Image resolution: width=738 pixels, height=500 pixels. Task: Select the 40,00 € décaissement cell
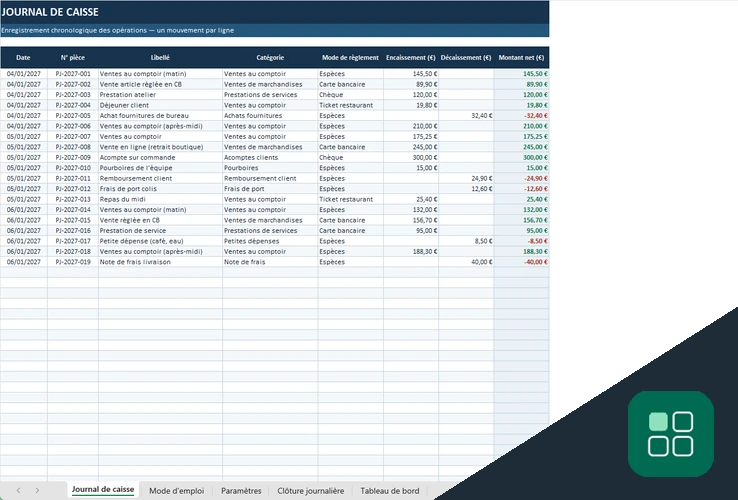pos(466,262)
